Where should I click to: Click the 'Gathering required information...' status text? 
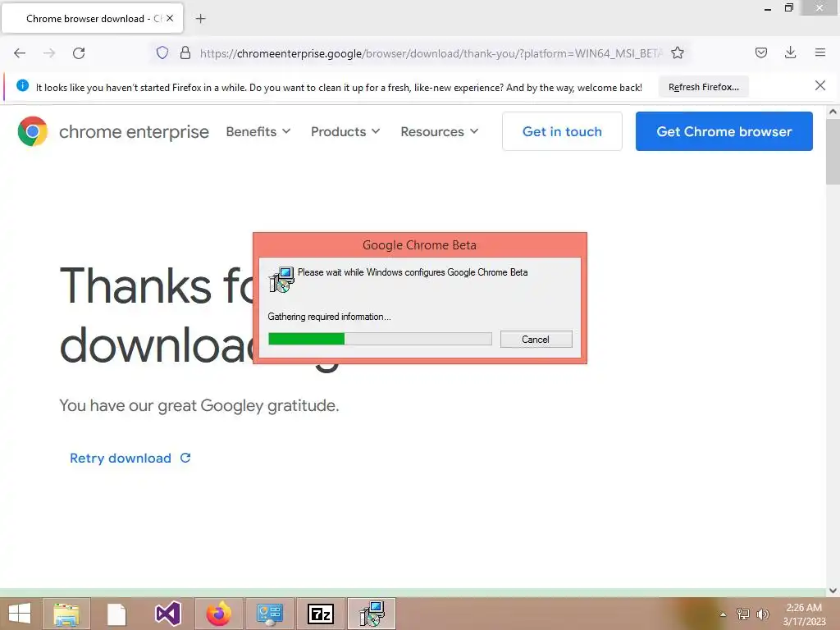pyautogui.click(x=329, y=317)
